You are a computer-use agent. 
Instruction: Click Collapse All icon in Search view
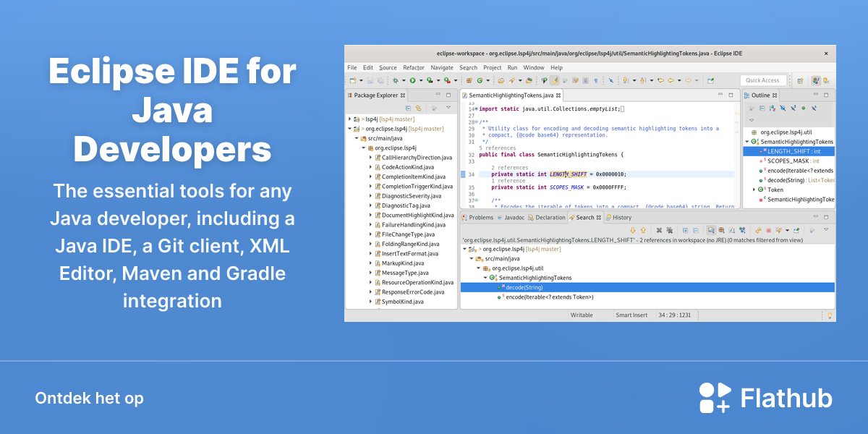click(696, 230)
